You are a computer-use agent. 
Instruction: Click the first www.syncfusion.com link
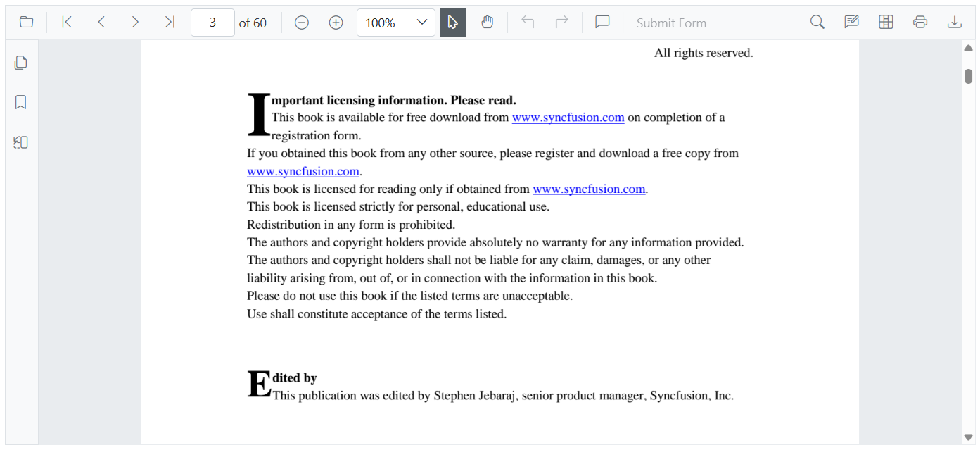pos(568,118)
